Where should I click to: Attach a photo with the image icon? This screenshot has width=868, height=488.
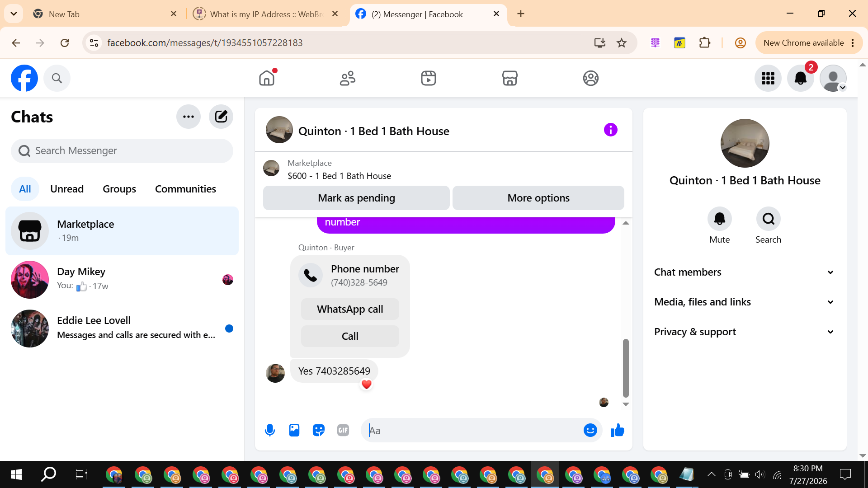[294, 430]
